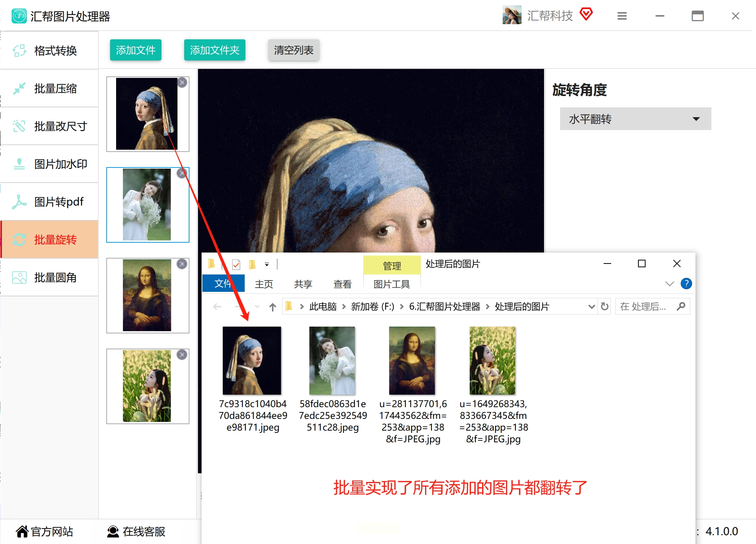Select the batch compress icon
This screenshot has height=544, width=756.
pos(19,88)
